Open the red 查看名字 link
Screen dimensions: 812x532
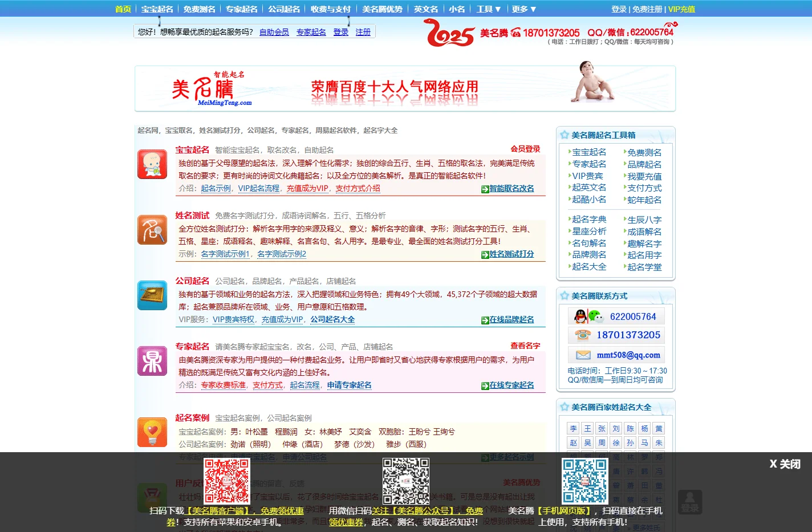[x=525, y=346]
